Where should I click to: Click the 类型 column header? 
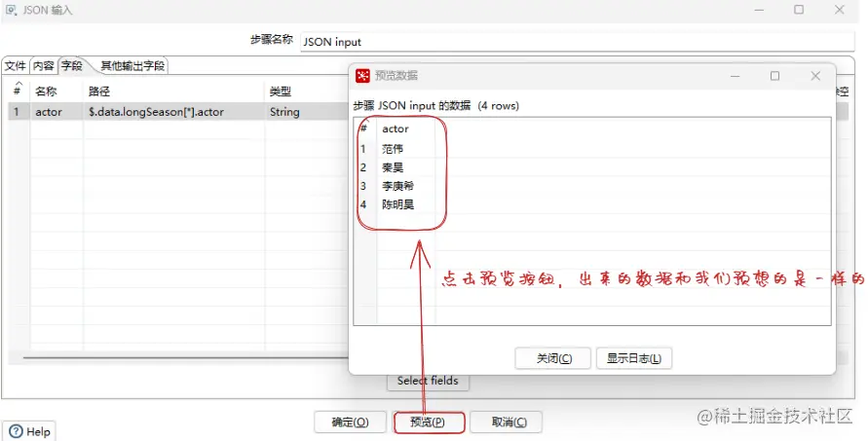307,92
